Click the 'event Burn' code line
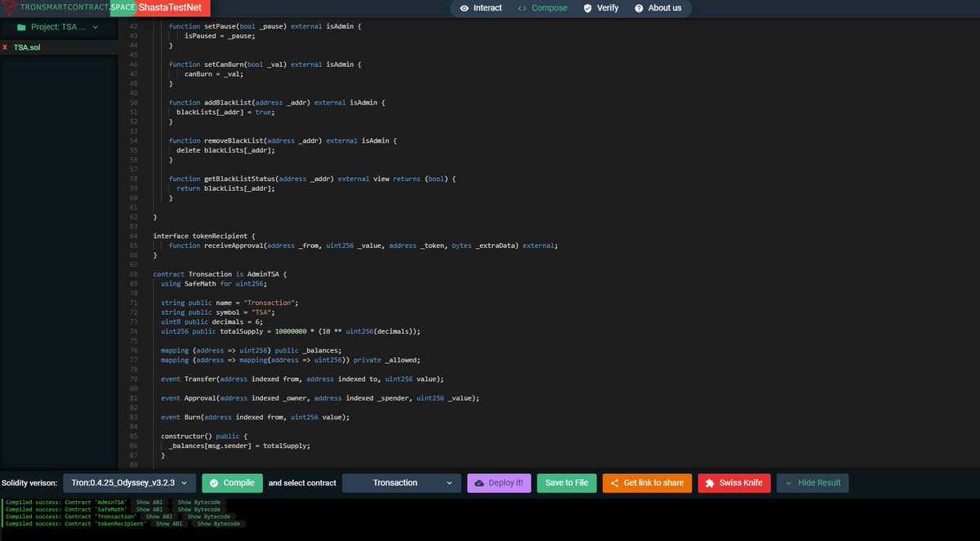980x541 pixels. 255,417
